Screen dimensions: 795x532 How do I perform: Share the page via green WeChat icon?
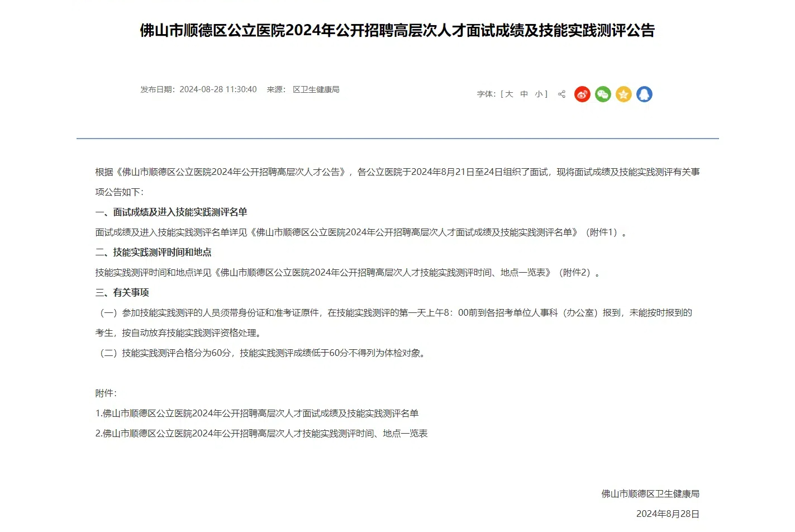click(x=603, y=94)
